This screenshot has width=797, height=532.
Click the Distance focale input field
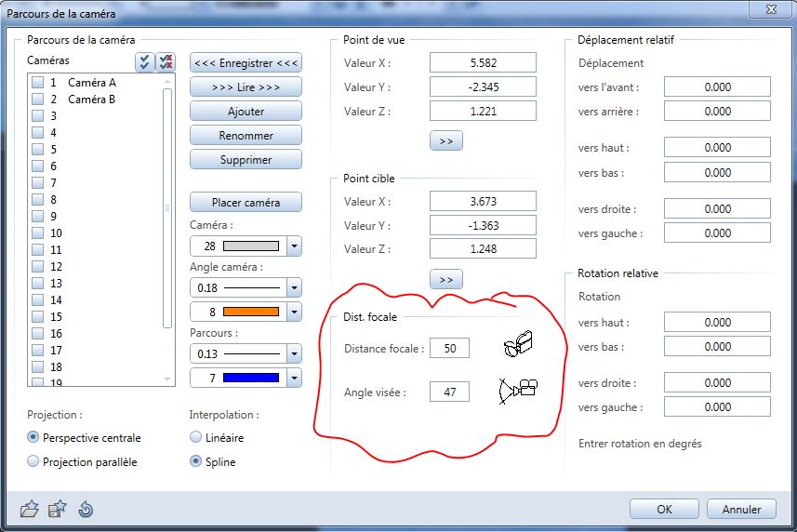pyautogui.click(x=450, y=348)
